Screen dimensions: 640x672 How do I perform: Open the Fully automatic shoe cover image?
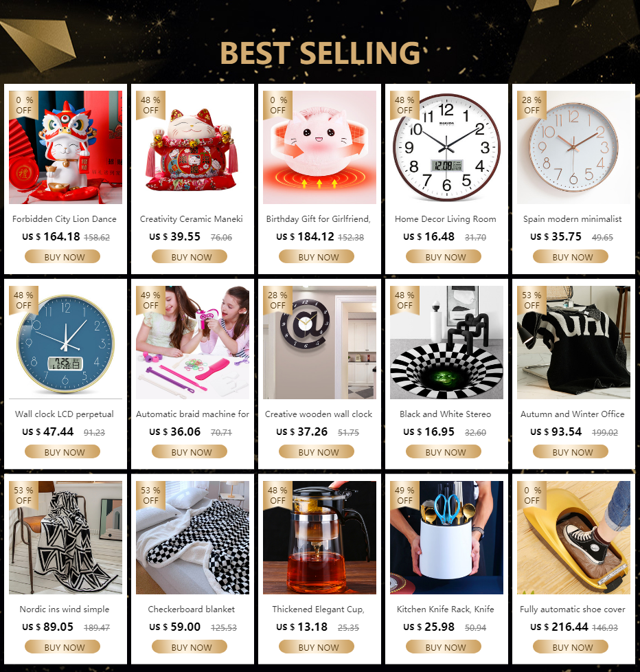[573, 537]
